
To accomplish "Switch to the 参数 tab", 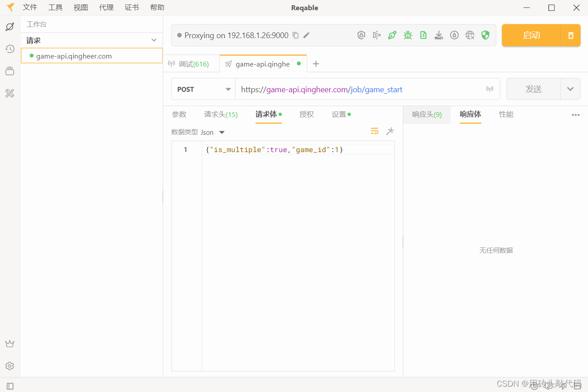I will coord(179,114).
